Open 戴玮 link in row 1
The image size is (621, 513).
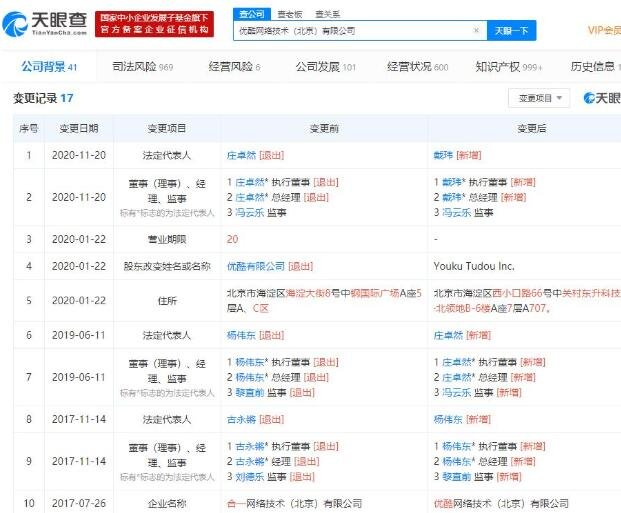(x=443, y=155)
